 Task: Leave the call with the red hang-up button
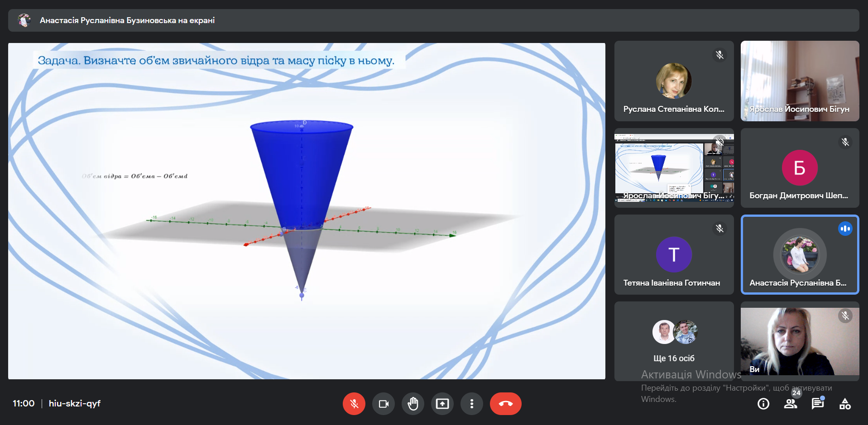(506, 403)
